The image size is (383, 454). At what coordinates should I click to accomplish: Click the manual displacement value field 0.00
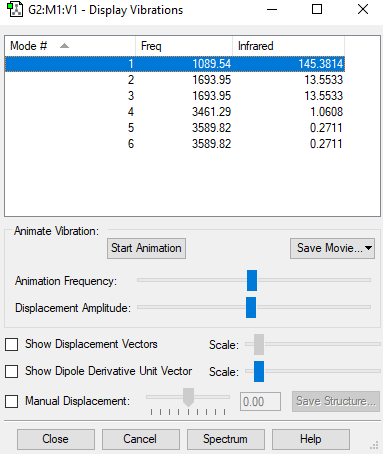(x=260, y=401)
